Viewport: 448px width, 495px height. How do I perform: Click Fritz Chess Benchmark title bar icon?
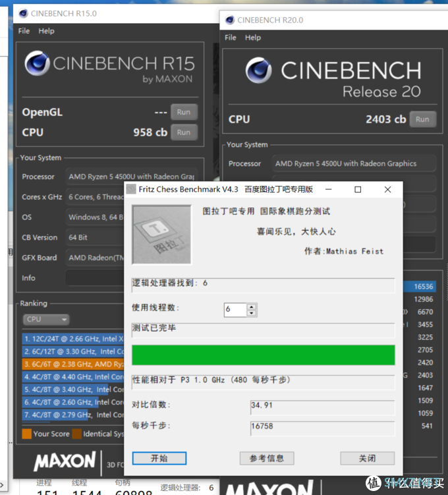click(x=131, y=189)
